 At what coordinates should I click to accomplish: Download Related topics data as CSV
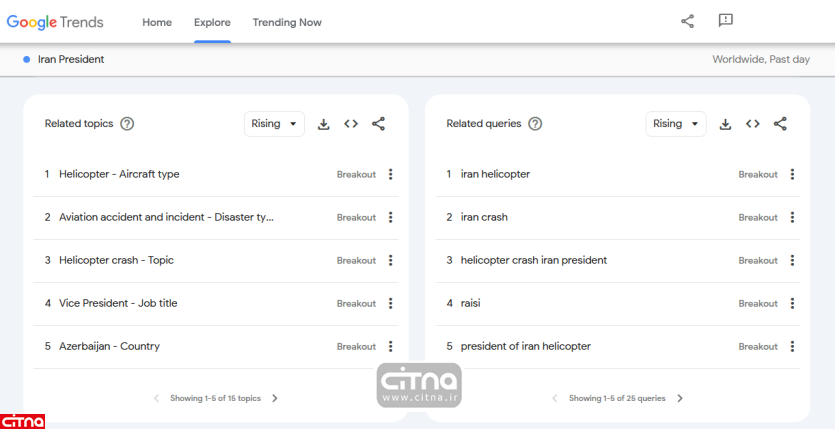[x=323, y=124]
